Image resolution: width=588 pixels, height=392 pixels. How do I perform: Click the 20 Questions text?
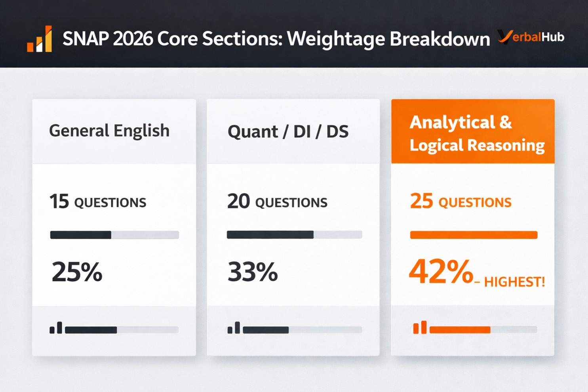277,202
